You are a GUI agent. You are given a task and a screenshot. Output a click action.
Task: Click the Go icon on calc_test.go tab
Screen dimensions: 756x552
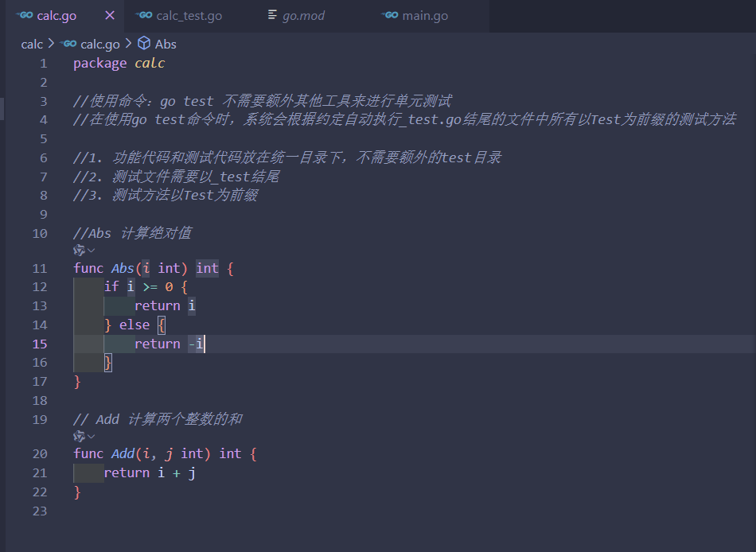click(144, 15)
